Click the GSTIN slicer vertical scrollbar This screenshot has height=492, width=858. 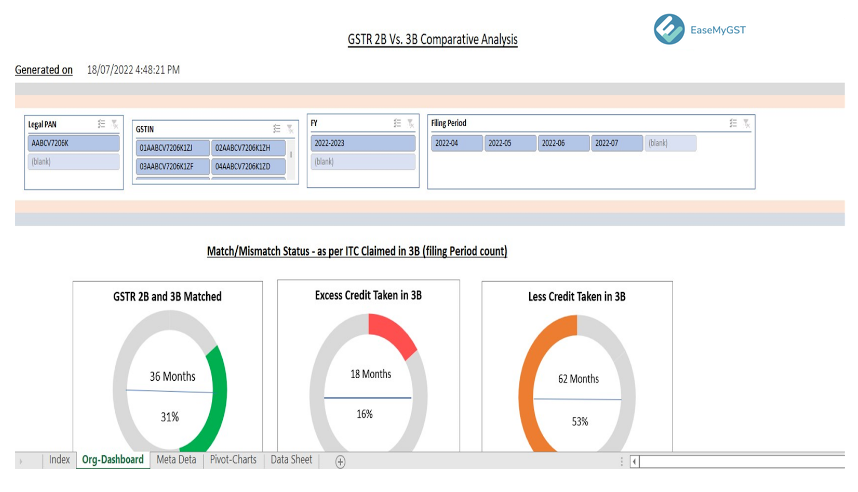point(291,159)
